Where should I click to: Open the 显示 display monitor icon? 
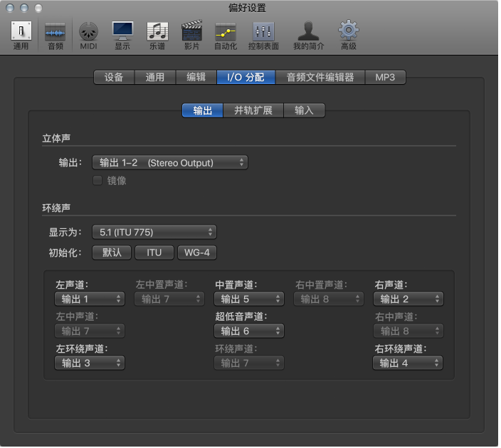(x=122, y=35)
